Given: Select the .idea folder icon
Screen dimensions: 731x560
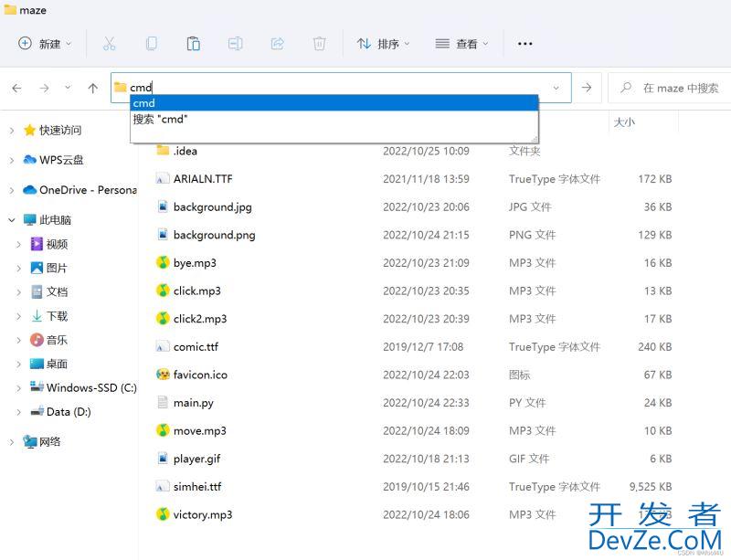Looking at the screenshot, I should (163, 150).
